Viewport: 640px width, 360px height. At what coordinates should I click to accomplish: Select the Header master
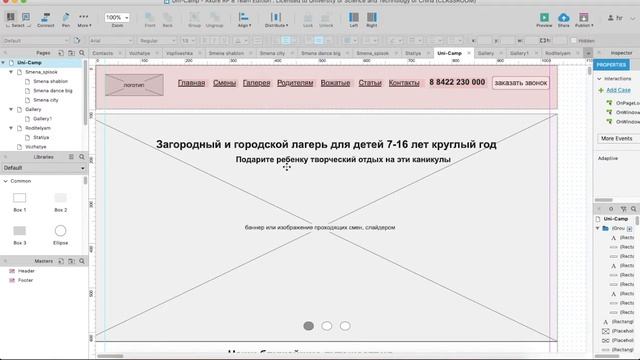(26, 271)
